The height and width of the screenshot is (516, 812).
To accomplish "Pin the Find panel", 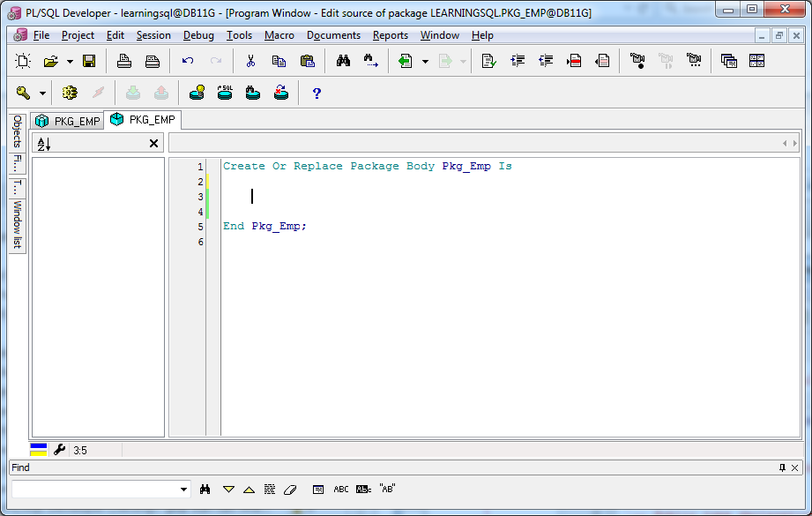I will (783, 467).
